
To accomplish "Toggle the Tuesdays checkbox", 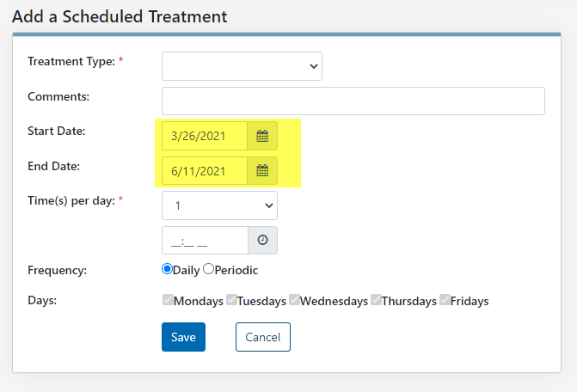I will [x=231, y=300].
